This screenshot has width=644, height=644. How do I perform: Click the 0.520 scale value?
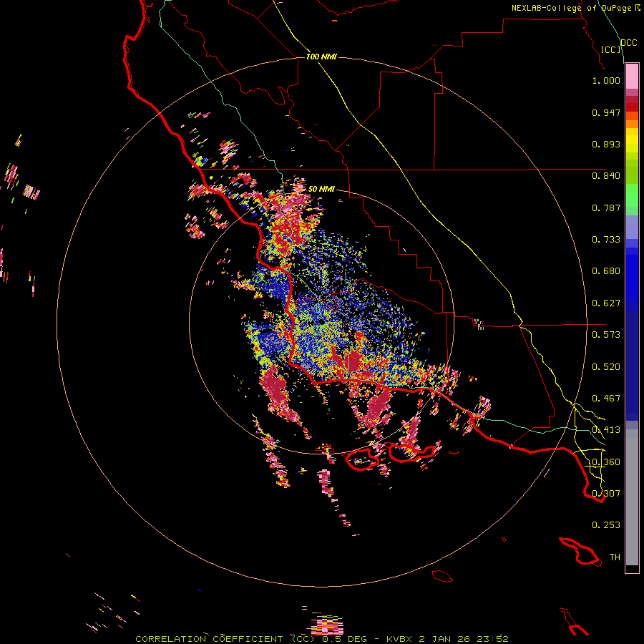click(x=606, y=367)
